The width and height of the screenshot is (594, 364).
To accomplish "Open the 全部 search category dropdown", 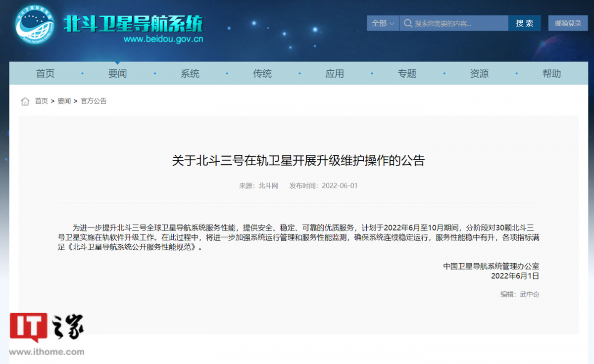I will (x=383, y=23).
